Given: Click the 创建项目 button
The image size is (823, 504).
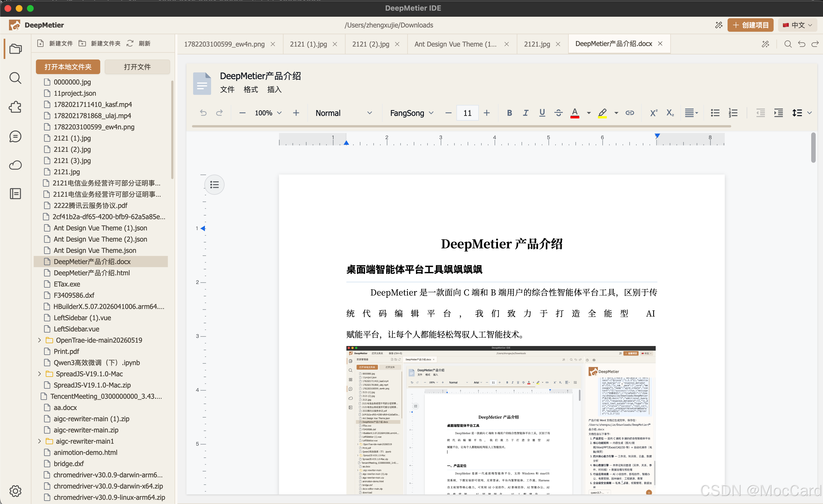Looking at the screenshot, I should (750, 25).
